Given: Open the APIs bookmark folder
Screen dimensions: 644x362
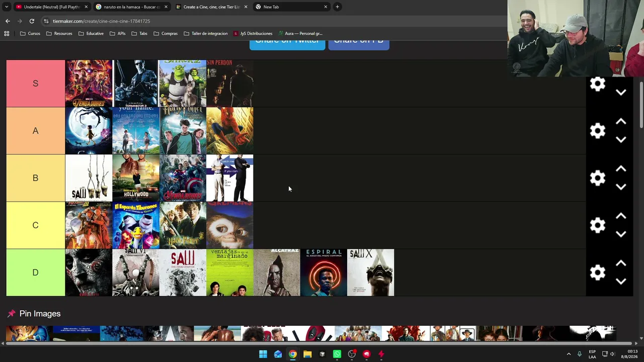Looking at the screenshot, I should [117, 34].
